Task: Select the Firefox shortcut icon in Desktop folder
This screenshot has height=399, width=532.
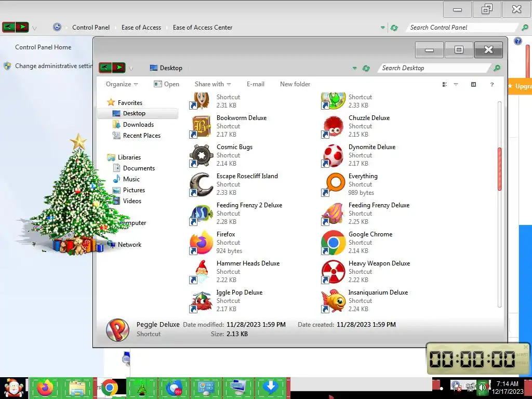Action: pos(201,243)
